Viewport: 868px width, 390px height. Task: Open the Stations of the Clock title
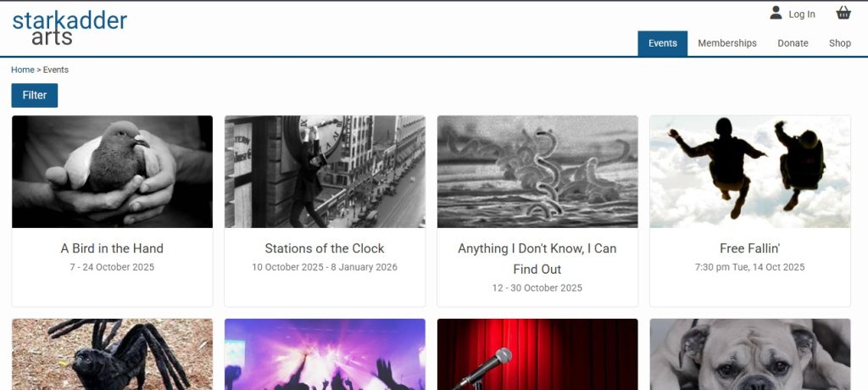coord(325,248)
